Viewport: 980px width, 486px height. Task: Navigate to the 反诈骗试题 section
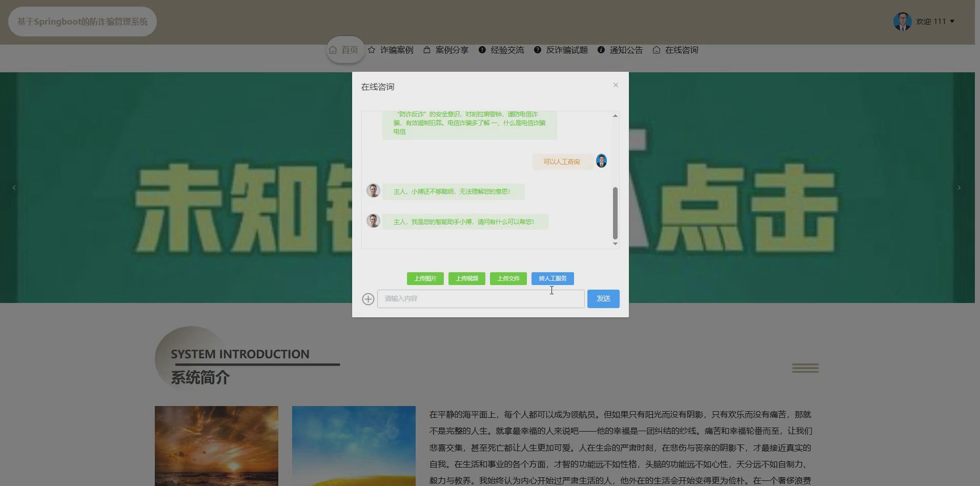(x=566, y=50)
